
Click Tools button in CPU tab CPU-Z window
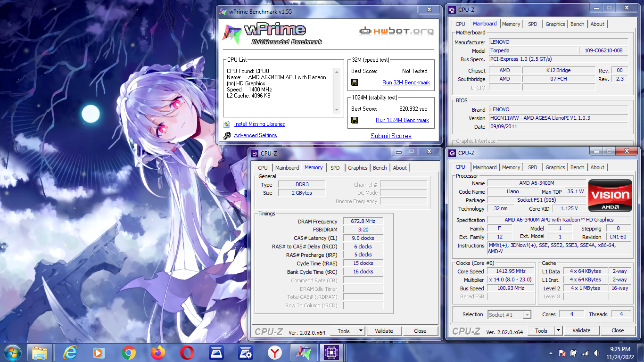541,330
